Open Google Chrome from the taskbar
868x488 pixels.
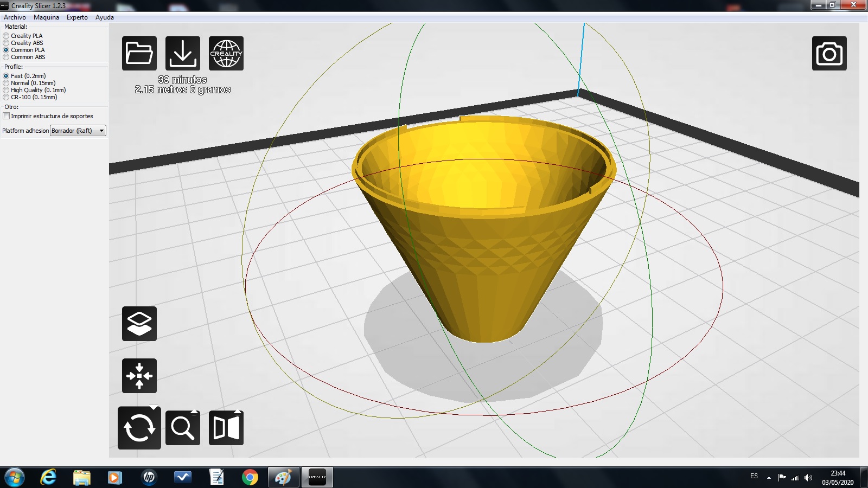click(250, 477)
